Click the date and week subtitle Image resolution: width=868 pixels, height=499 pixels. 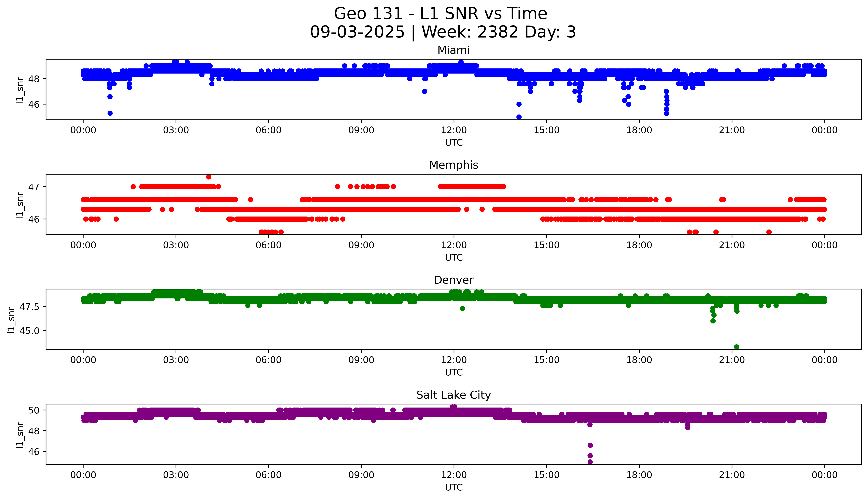click(x=443, y=32)
